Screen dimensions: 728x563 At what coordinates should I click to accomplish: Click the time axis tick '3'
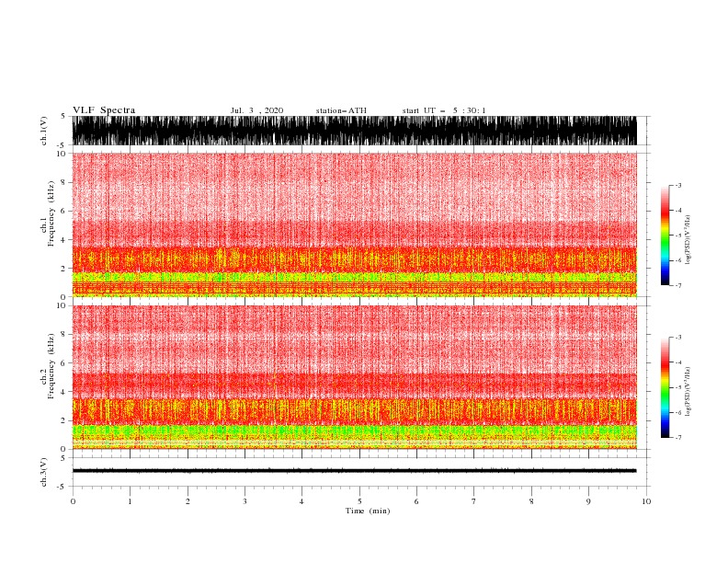[x=245, y=501]
